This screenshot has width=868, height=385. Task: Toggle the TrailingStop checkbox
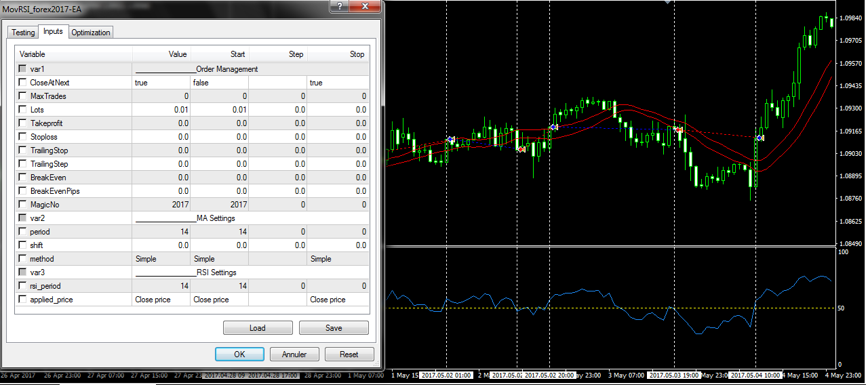point(23,150)
